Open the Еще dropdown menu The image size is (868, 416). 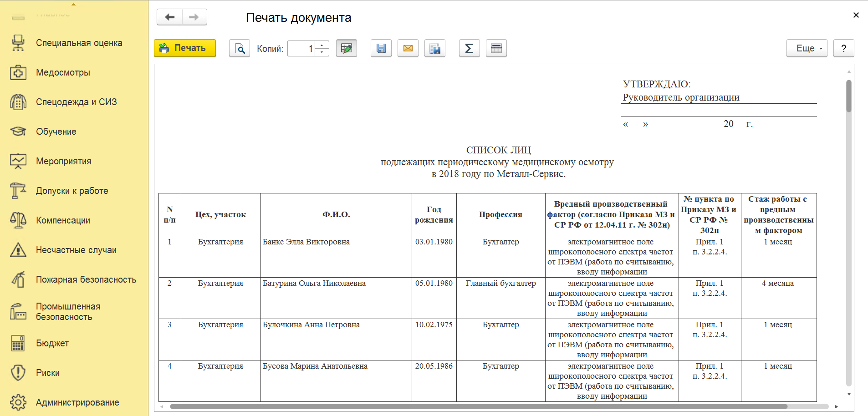[x=807, y=48]
